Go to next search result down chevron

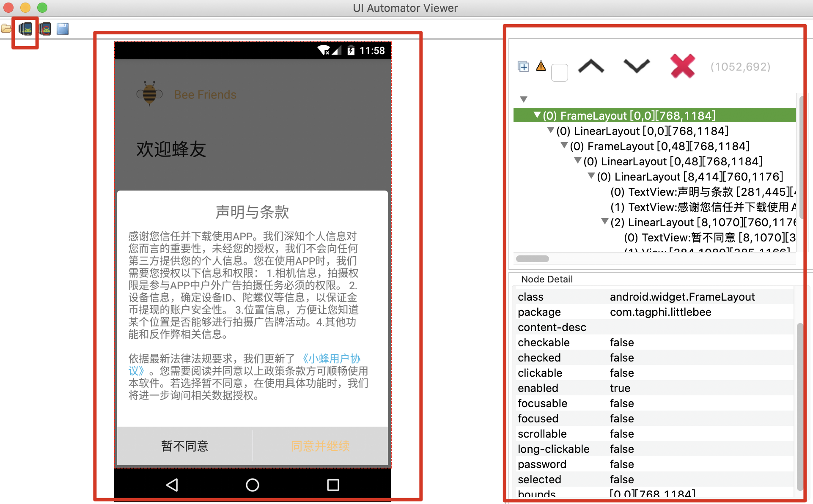tap(636, 66)
